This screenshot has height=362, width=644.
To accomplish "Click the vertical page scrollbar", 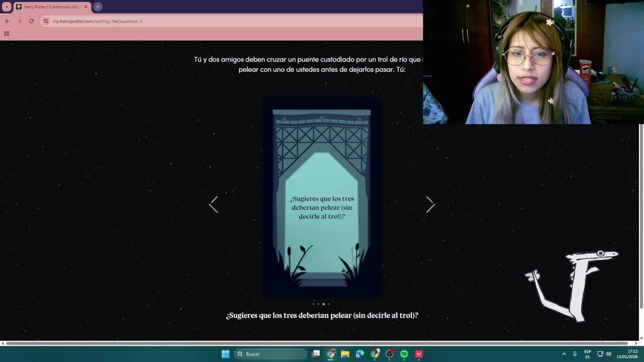I will [641, 216].
